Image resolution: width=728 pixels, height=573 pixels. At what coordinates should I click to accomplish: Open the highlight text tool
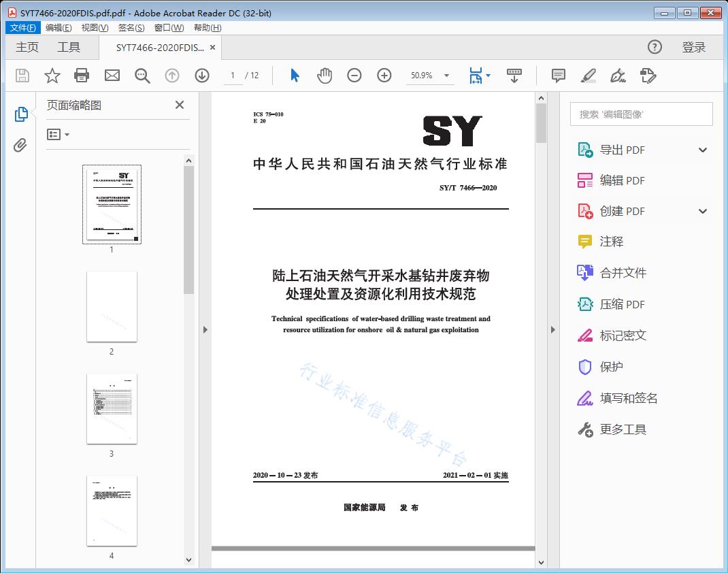point(588,76)
